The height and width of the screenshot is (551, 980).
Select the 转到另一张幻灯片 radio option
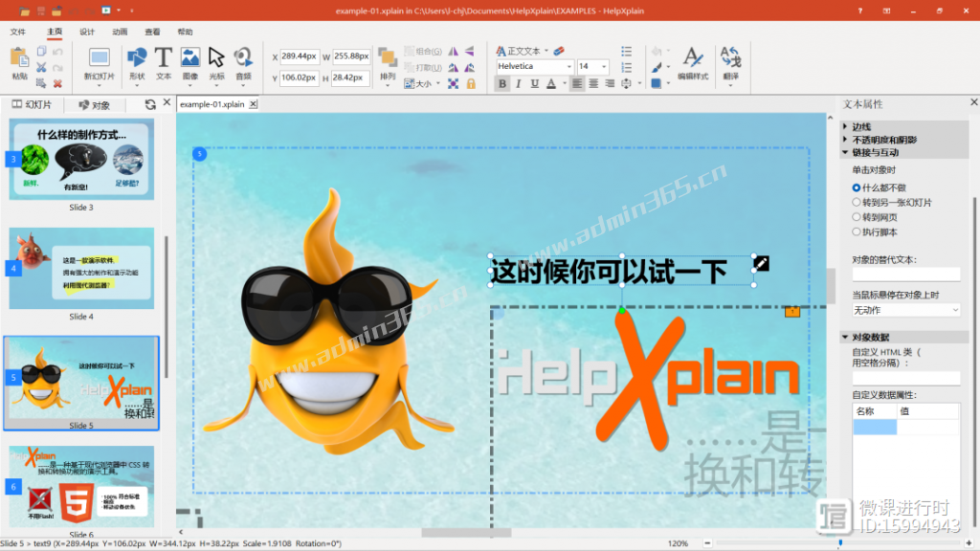click(x=857, y=203)
